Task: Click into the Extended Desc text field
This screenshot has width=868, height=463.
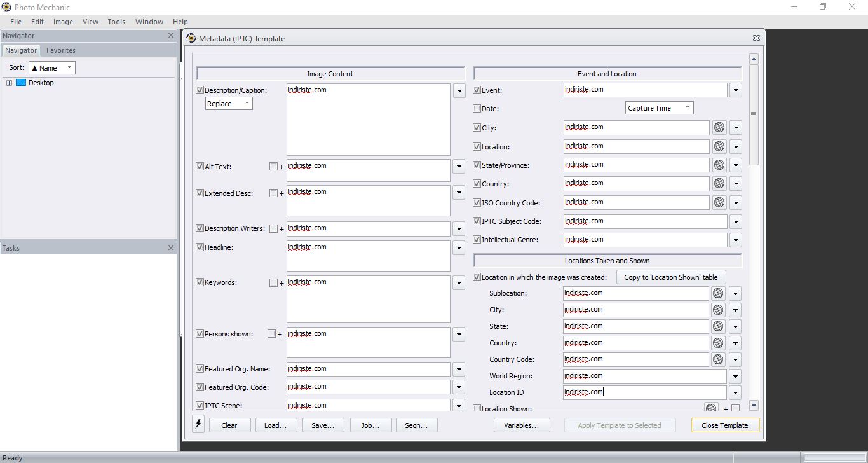Action: pyautogui.click(x=369, y=201)
